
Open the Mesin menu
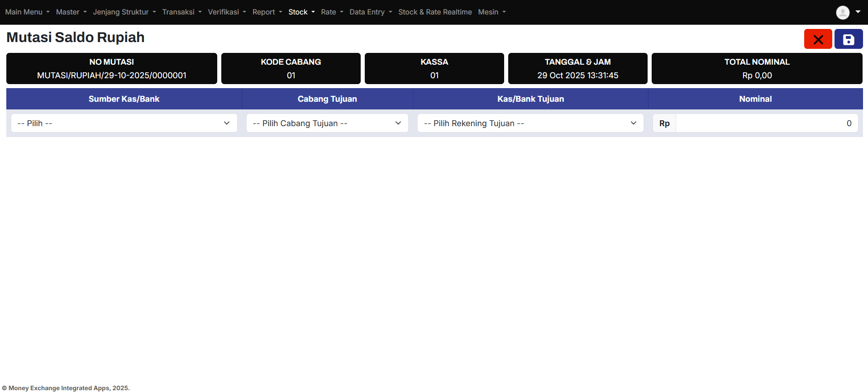point(491,12)
